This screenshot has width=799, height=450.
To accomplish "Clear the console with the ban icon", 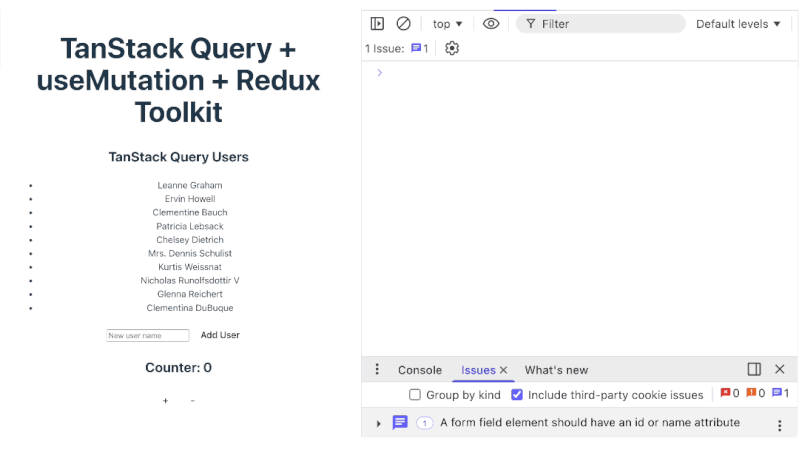I will [x=403, y=24].
